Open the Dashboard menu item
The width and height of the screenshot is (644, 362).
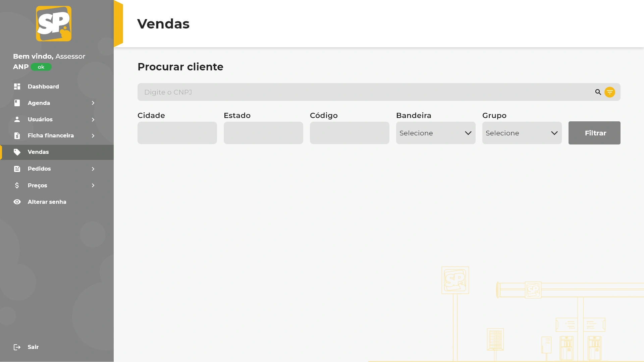[x=43, y=86]
